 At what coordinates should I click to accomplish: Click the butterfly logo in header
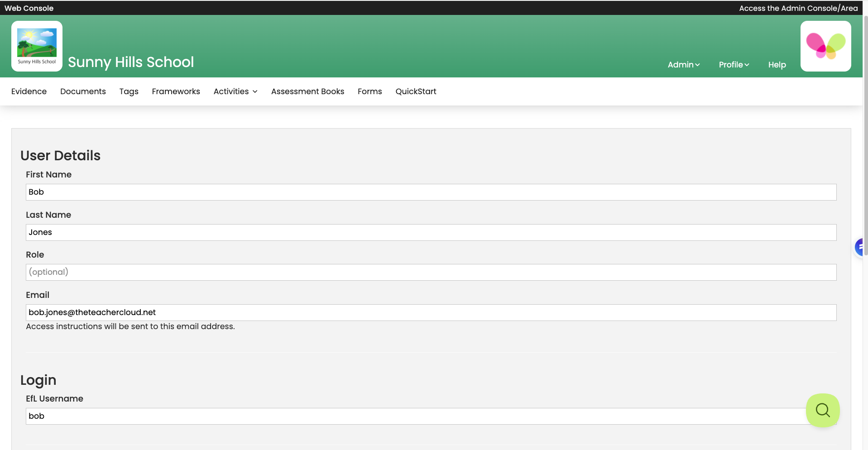click(x=825, y=46)
